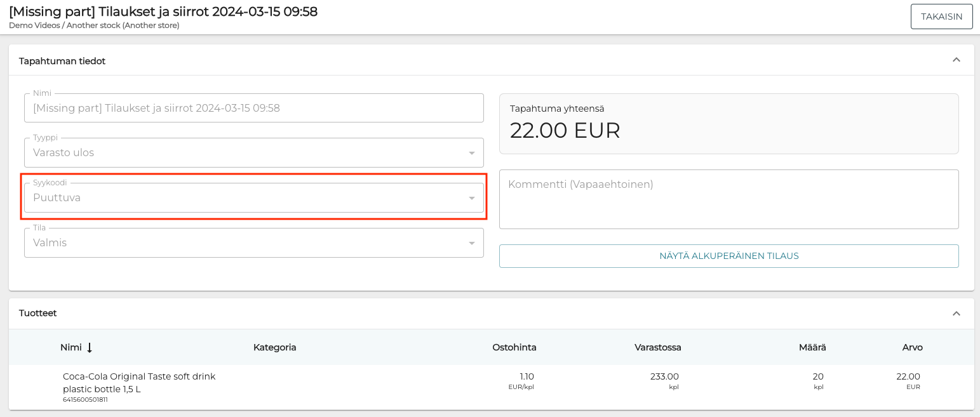
Task: Focus the Nimi text input field
Action: click(253, 109)
